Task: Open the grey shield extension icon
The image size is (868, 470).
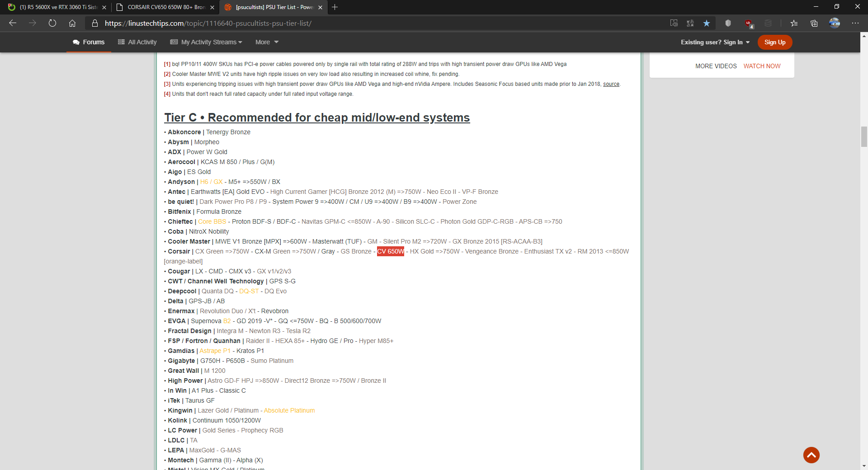Action: click(728, 23)
